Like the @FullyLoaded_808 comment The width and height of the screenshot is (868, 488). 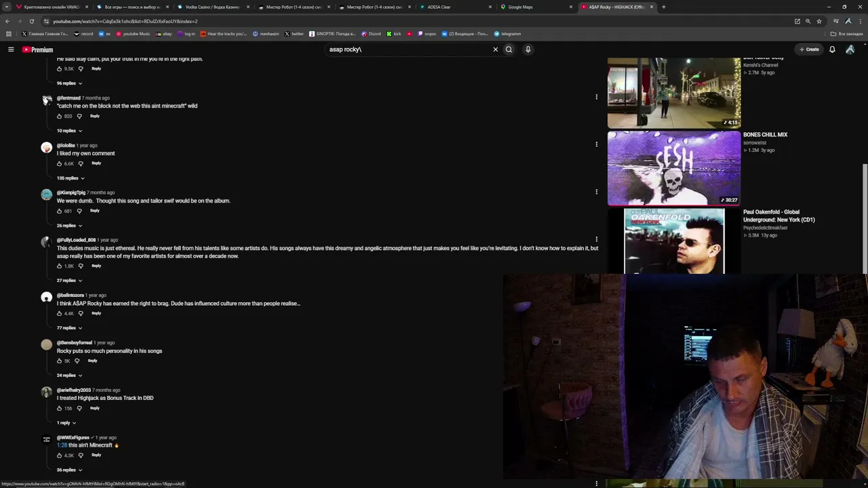(60, 266)
